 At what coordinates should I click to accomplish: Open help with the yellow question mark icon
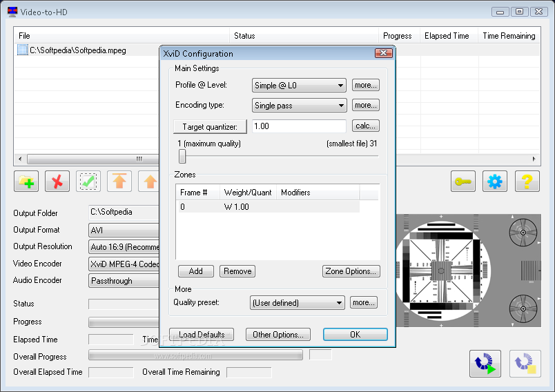tap(527, 181)
